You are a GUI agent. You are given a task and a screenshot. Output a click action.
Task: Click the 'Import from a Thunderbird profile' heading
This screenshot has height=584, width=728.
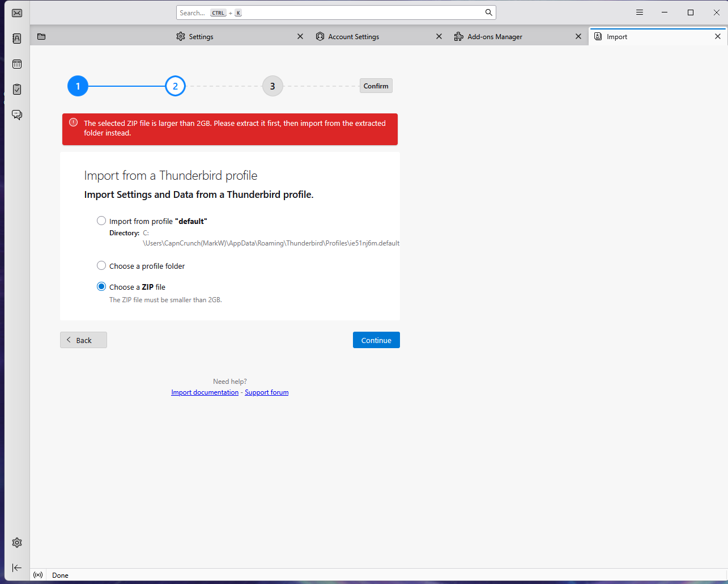pyautogui.click(x=171, y=175)
